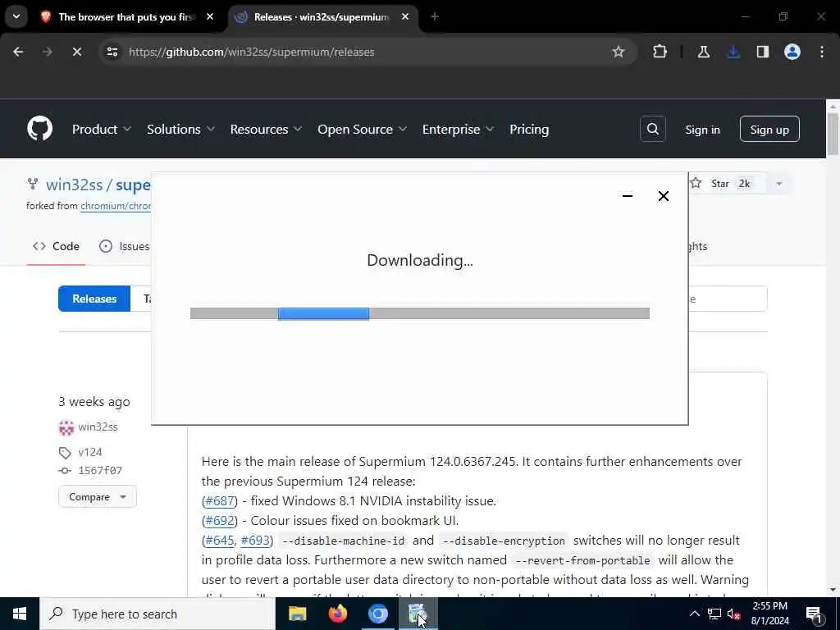Click the Sign up button
840x630 pixels.
click(769, 129)
